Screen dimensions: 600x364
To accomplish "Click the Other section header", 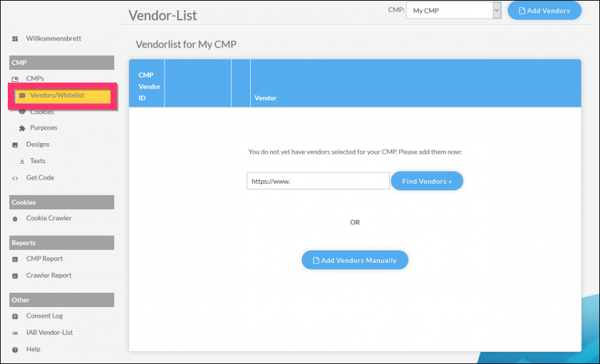I will 61,300.
